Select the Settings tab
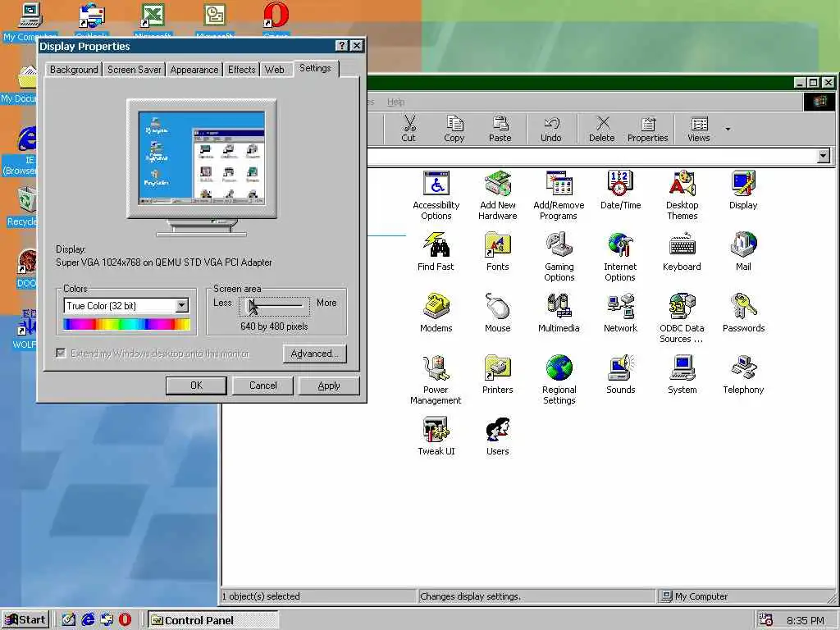The width and height of the screenshot is (840, 630). coord(316,68)
